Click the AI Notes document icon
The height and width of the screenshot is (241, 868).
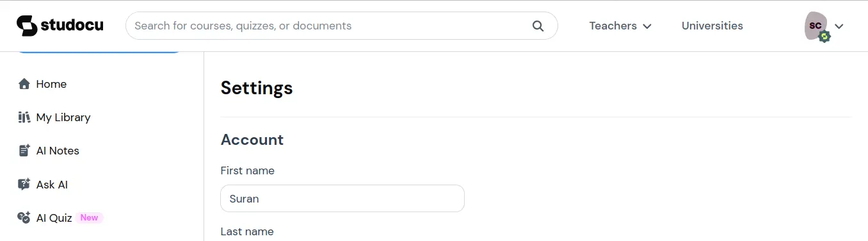[24, 151]
